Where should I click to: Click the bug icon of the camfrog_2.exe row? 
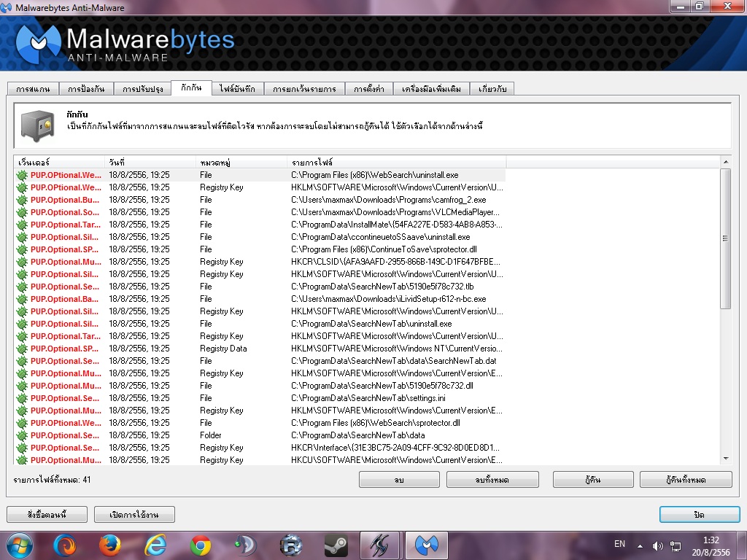pos(21,200)
